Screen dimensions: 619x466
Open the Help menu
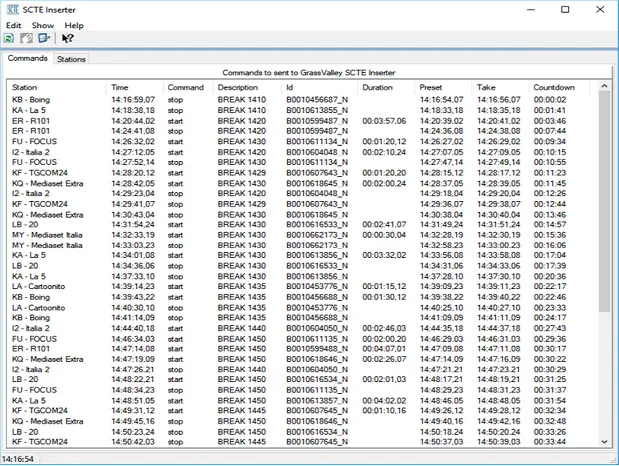[x=74, y=24]
